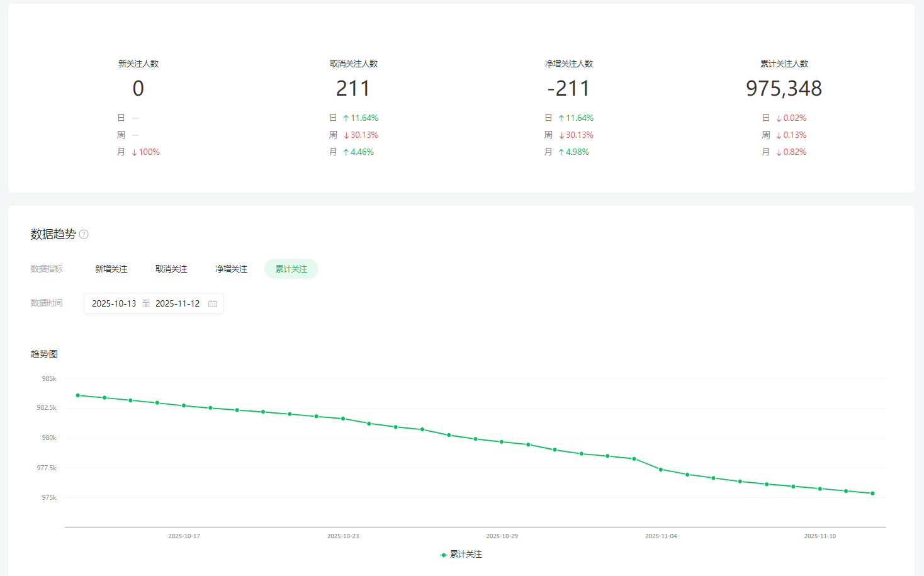Click the daily 0.02% change under 累计关注人数
Image resolution: width=924 pixels, height=576 pixels.
[791, 118]
